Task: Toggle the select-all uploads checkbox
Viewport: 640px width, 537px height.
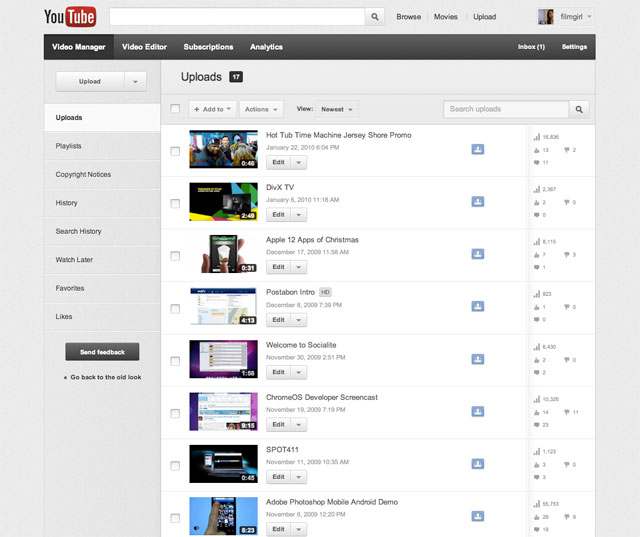Action: [x=176, y=109]
